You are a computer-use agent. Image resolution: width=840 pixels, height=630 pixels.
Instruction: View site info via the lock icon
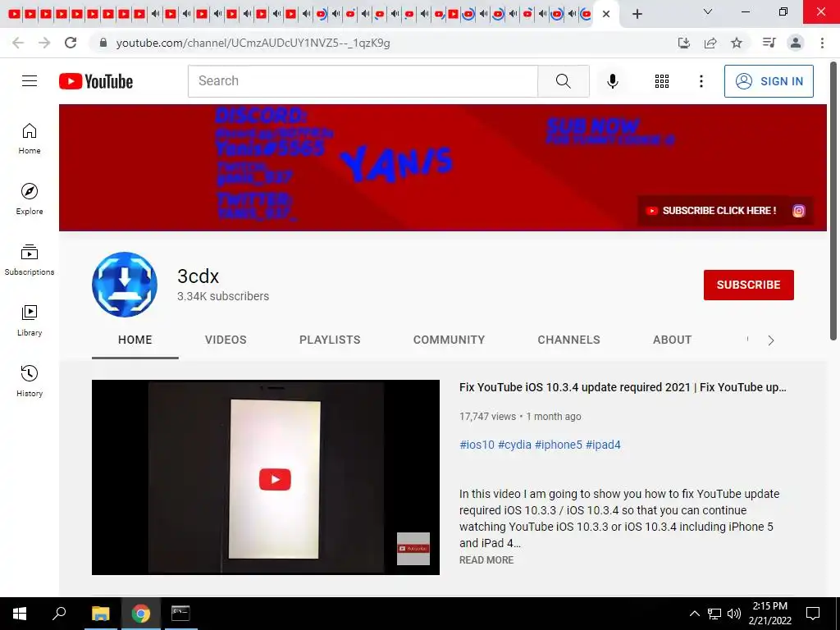point(103,43)
